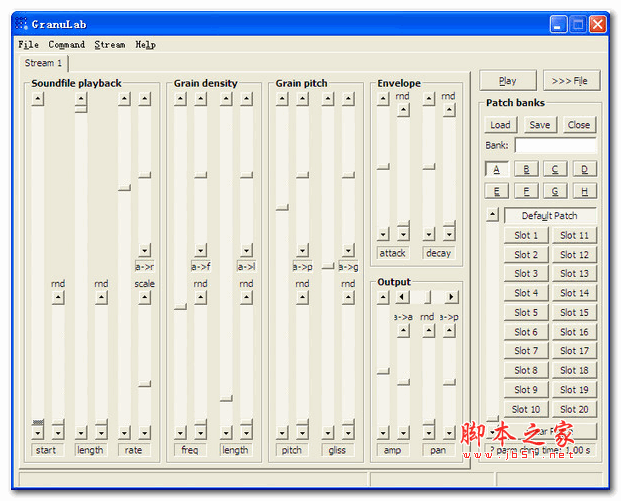The width and height of the screenshot is (621, 501).
Task: Click the rate slider handle in Soundfile playback
Action: [x=124, y=187]
